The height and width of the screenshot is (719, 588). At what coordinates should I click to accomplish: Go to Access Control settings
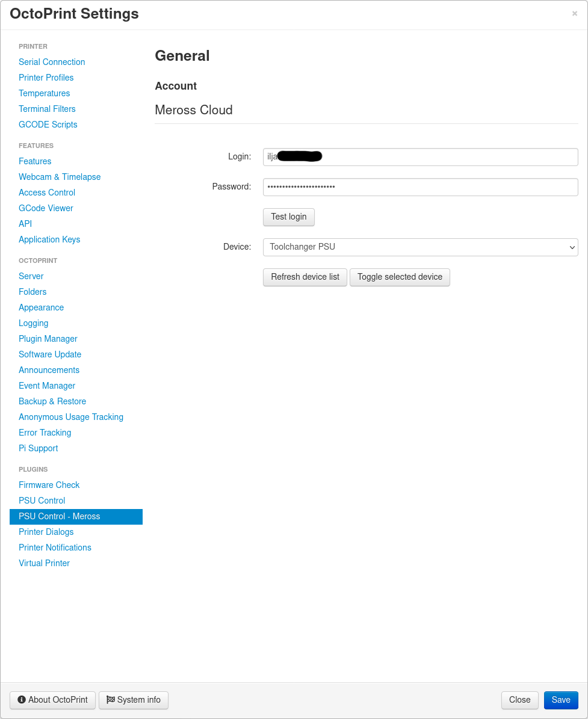click(x=47, y=192)
